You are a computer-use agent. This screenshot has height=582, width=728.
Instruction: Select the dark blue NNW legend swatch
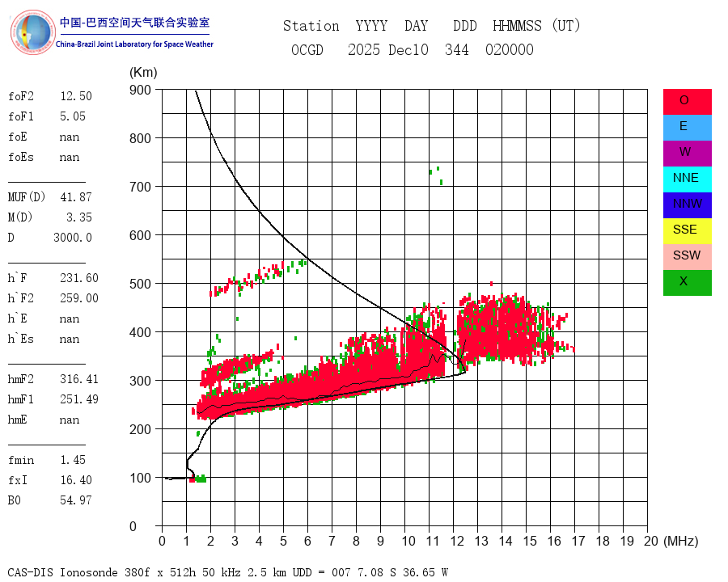(687, 205)
